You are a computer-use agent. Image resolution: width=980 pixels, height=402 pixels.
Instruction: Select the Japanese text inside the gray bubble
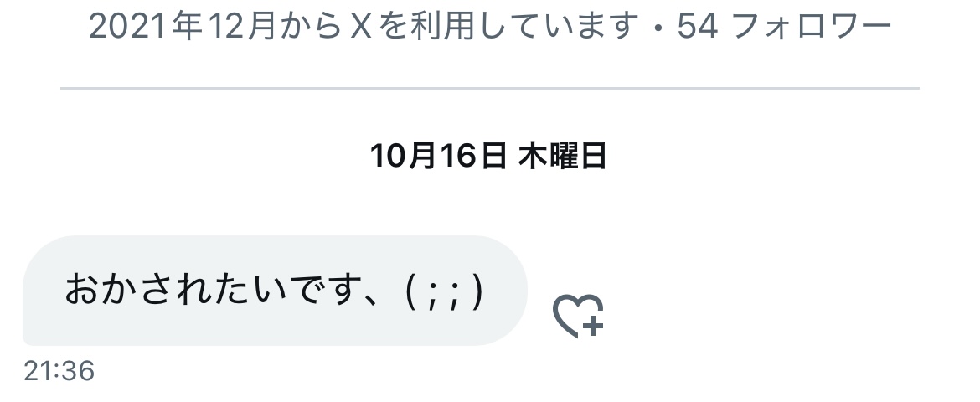[x=275, y=291]
